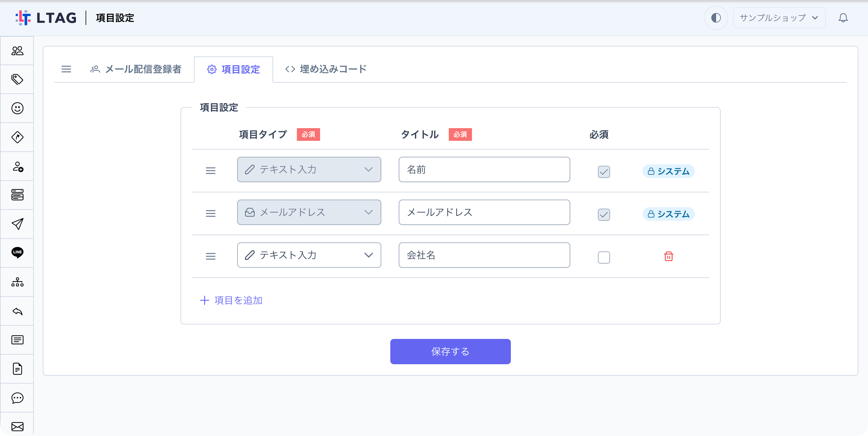The height and width of the screenshot is (436, 868).
Task: Open the smiley face sidebar icon
Action: click(x=17, y=108)
